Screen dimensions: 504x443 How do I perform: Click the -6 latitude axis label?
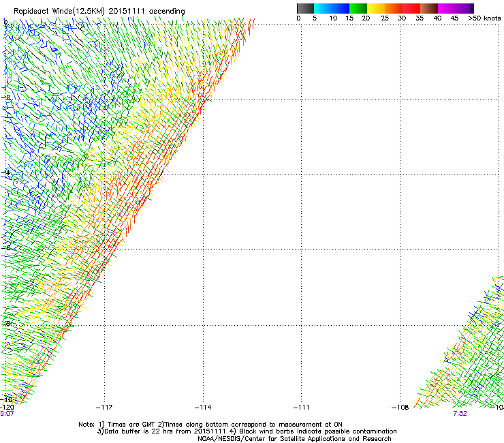point(5,248)
